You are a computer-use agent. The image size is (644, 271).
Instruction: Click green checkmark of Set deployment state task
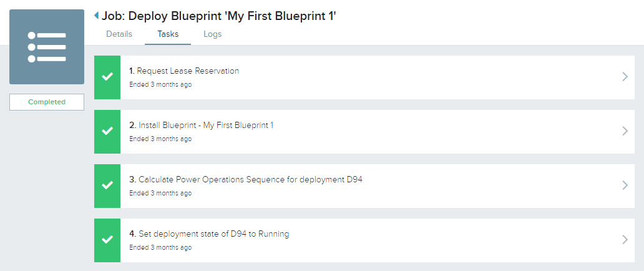click(x=107, y=240)
